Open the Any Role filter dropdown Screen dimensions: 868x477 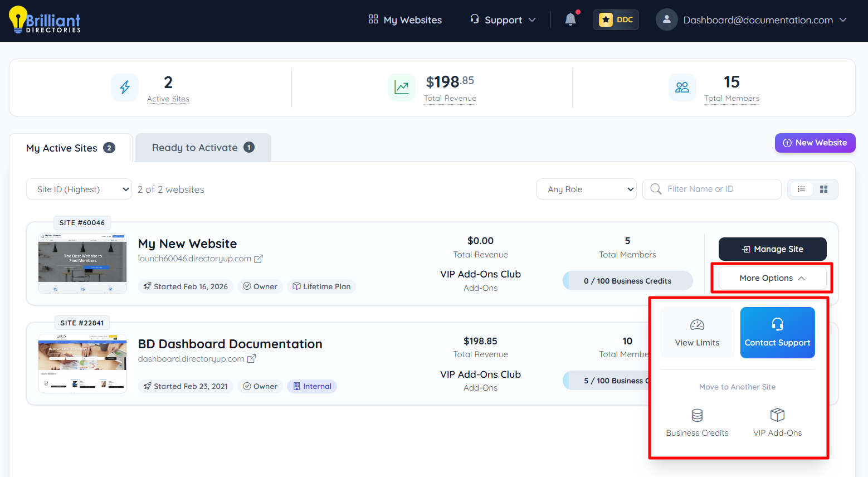587,189
